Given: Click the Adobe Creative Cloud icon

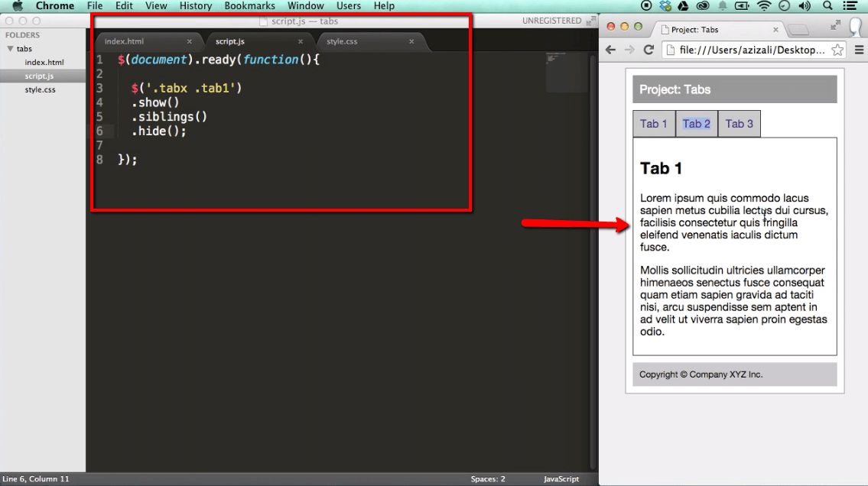Looking at the screenshot, I should (x=703, y=6).
